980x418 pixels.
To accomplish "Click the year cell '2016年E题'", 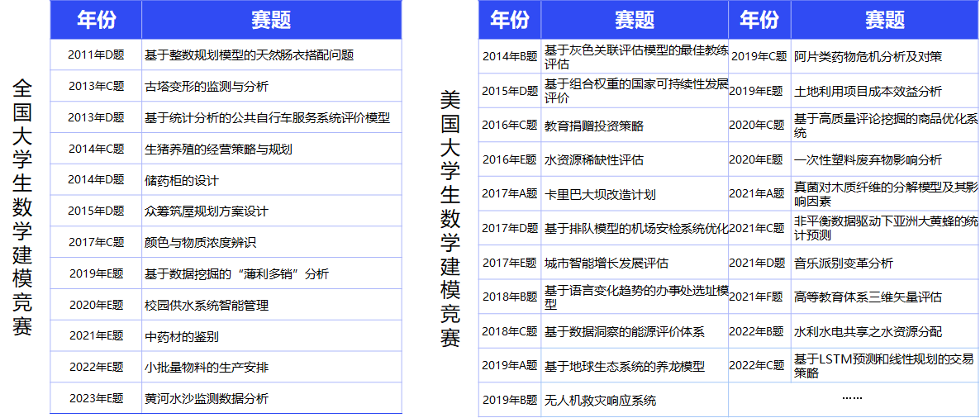I will click(510, 159).
